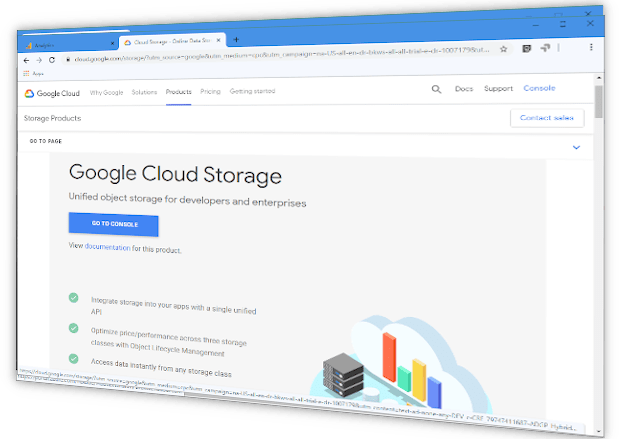Expand the Go To Page chevron
This screenshot has height=439, width=619.
576,148
